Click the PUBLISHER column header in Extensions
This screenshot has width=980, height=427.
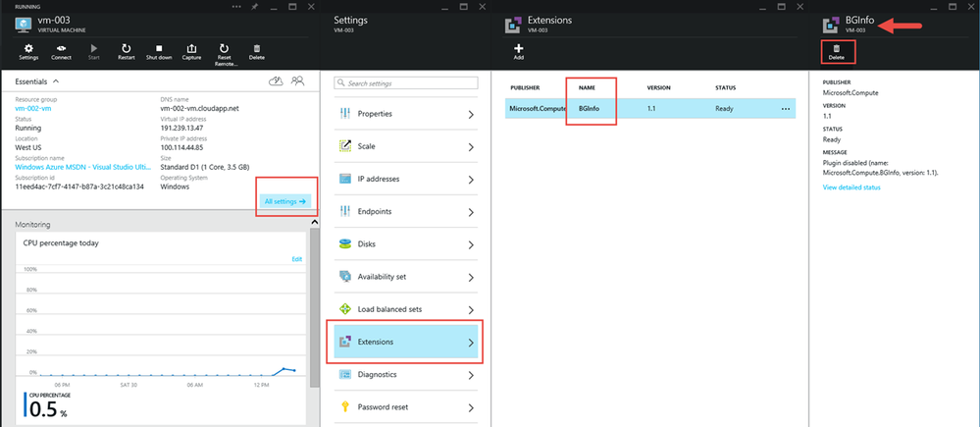[x=525, y=88]
